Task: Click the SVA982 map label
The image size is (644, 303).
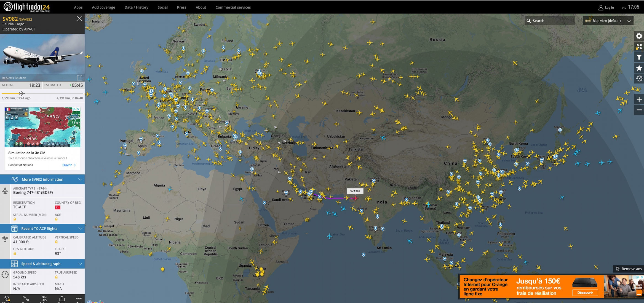Action: pos(355,191)
